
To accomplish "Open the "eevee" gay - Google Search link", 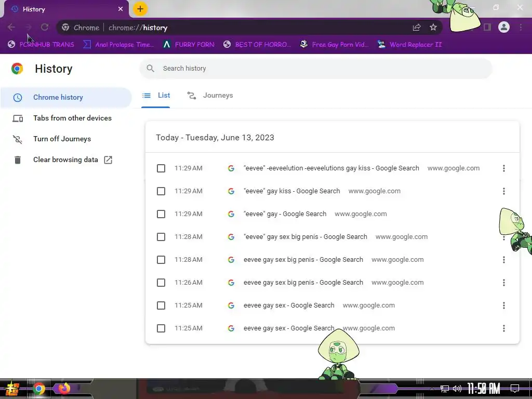I will [285, 214].
